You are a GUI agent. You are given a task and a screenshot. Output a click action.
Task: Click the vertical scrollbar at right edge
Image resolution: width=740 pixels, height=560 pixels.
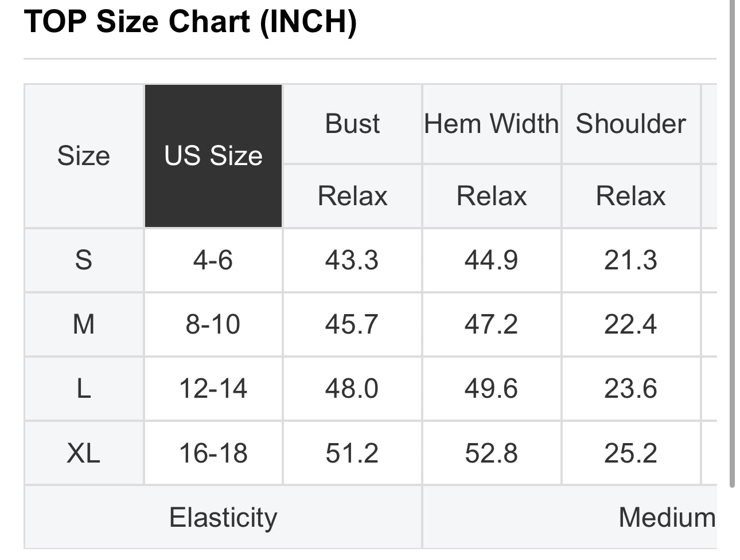pyautogui.click(x=732, y=244)
